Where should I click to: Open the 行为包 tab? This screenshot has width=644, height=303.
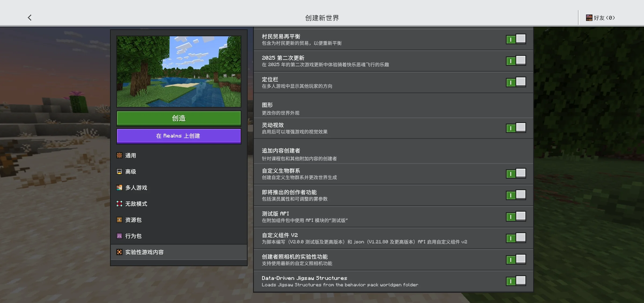pos(179,236)
